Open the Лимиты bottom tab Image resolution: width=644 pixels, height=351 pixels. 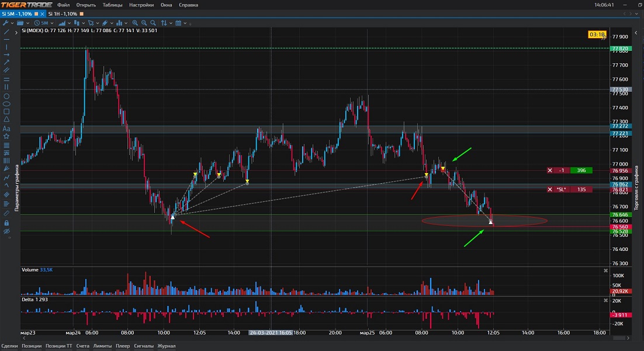102,346
